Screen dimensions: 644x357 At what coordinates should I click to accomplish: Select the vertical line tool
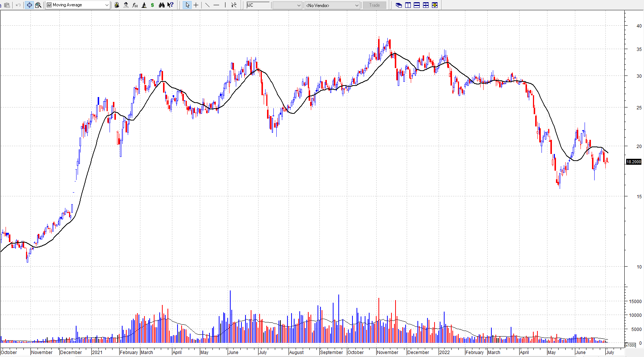click(x=225, y=5)
